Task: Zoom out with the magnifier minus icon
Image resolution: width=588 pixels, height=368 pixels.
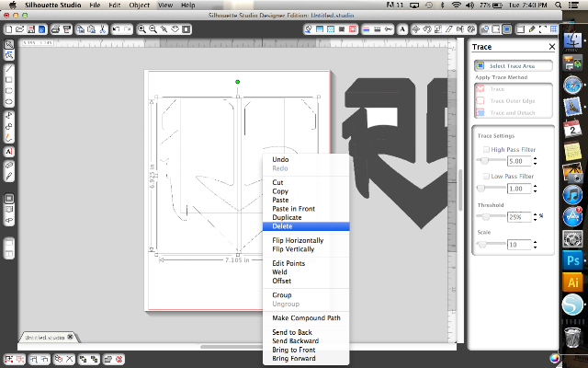Action: [x=153, y=29]
